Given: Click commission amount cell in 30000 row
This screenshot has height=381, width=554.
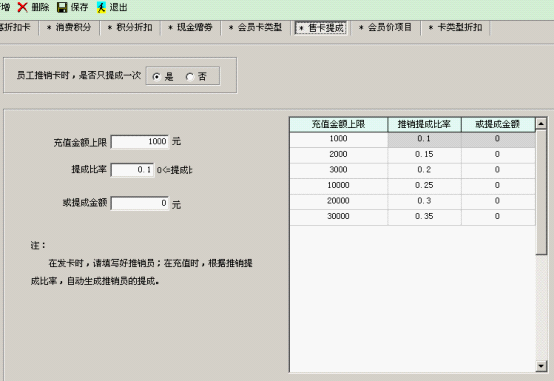Looking at the screenshot, I should [498, 217].
